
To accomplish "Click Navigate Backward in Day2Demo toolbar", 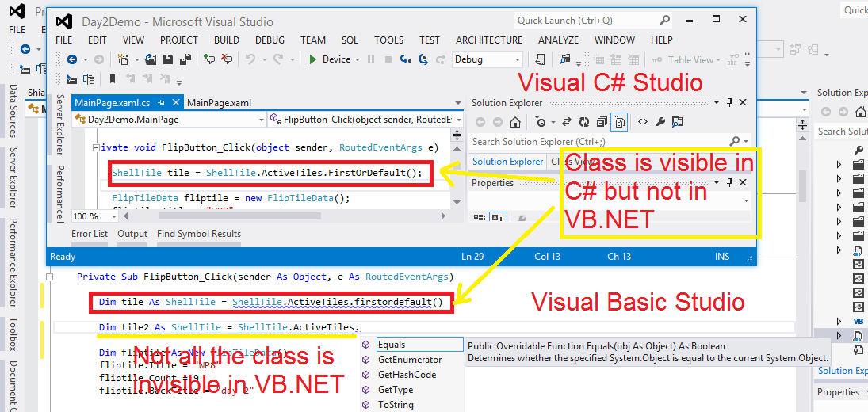I will (72, 59).
